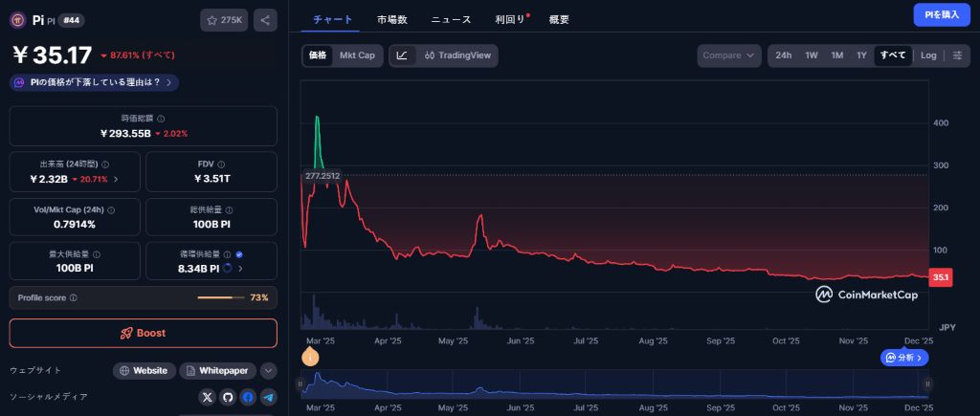The height and width of the screenshot is (416, 980).
Task: Open the ニュース tab
Action: click(452, 20)
